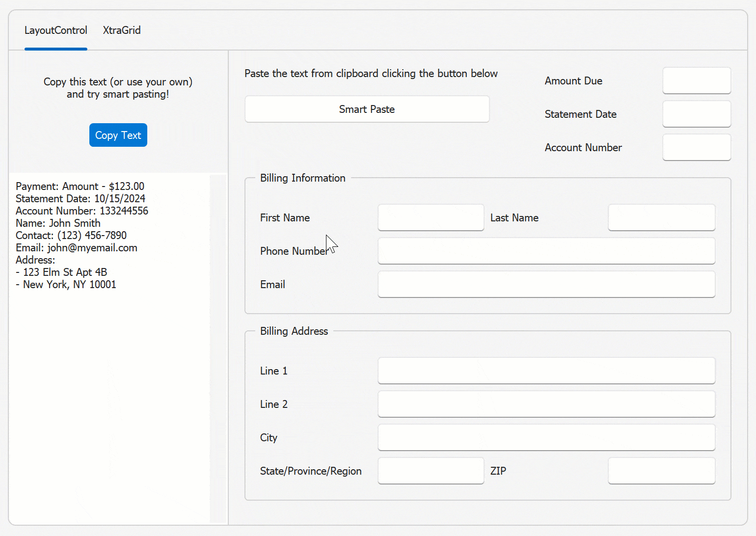The height and width of the screenshot is (536, 756).
Task: Select the LayoutControl tab
Action: click(x=55, y=30)
